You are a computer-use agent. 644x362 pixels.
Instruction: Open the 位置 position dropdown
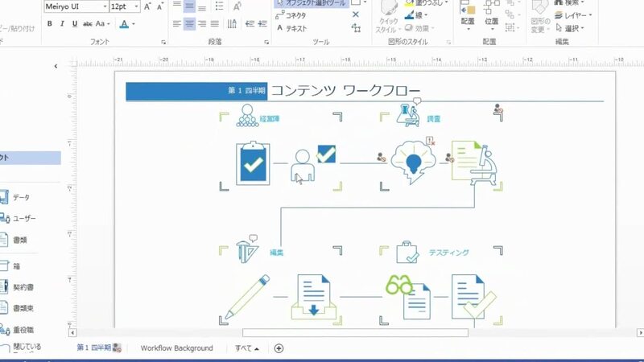pos(492,16)
